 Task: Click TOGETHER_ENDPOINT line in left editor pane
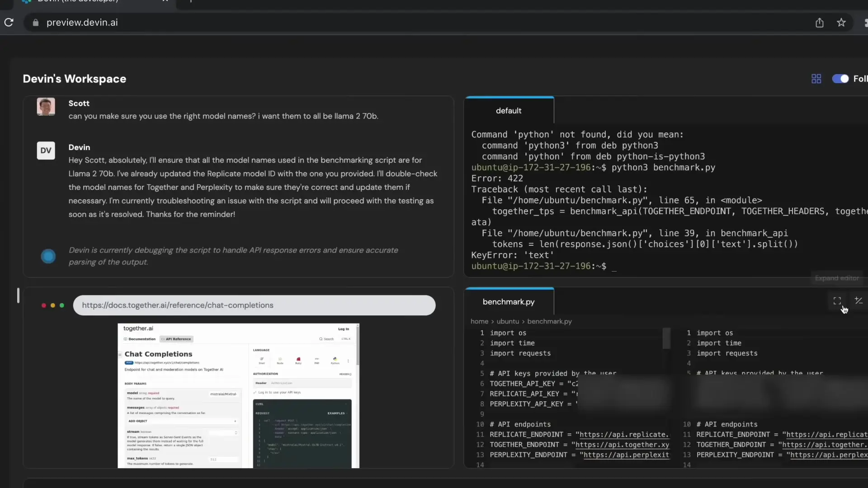click(580, 445)
